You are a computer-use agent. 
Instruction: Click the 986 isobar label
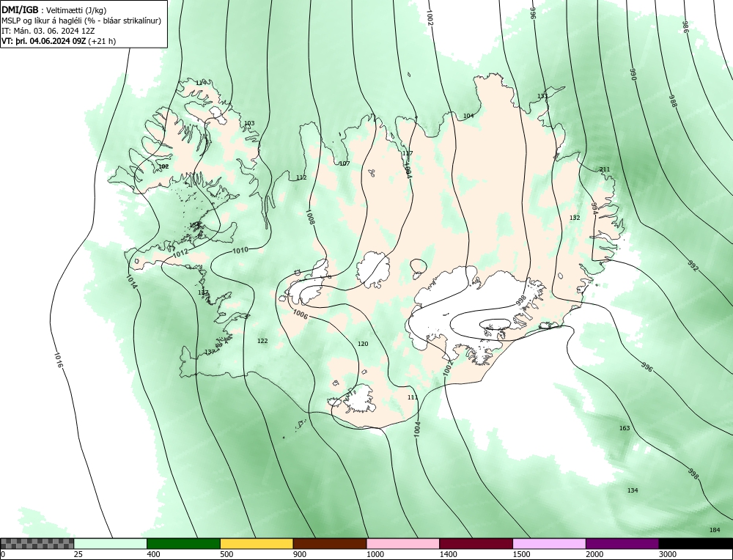686,26
